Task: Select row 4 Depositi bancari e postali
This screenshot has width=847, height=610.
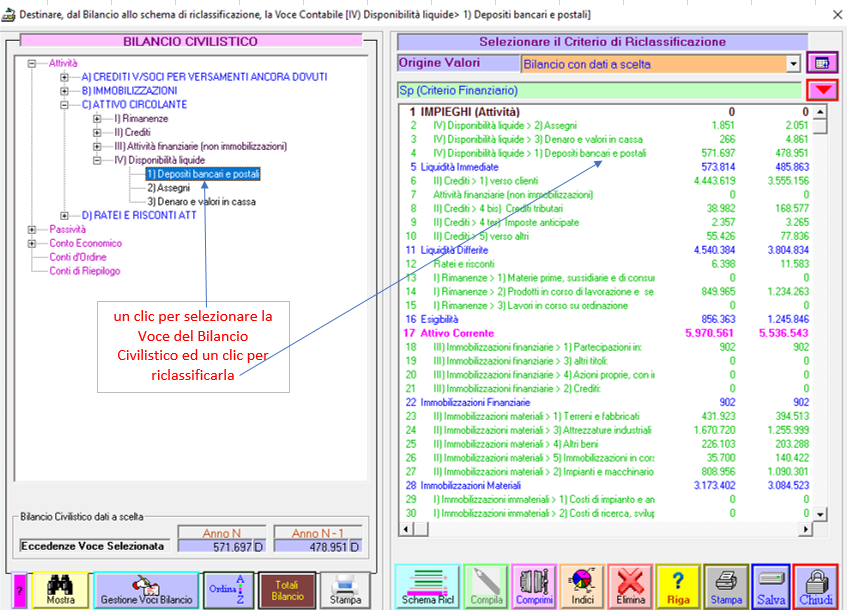Action: [608, 153]
